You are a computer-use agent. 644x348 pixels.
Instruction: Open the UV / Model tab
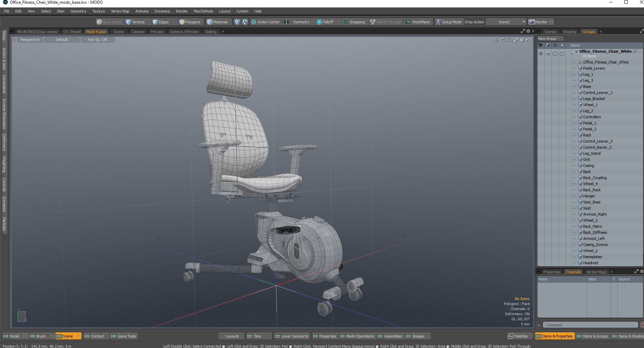click(72, 32)
